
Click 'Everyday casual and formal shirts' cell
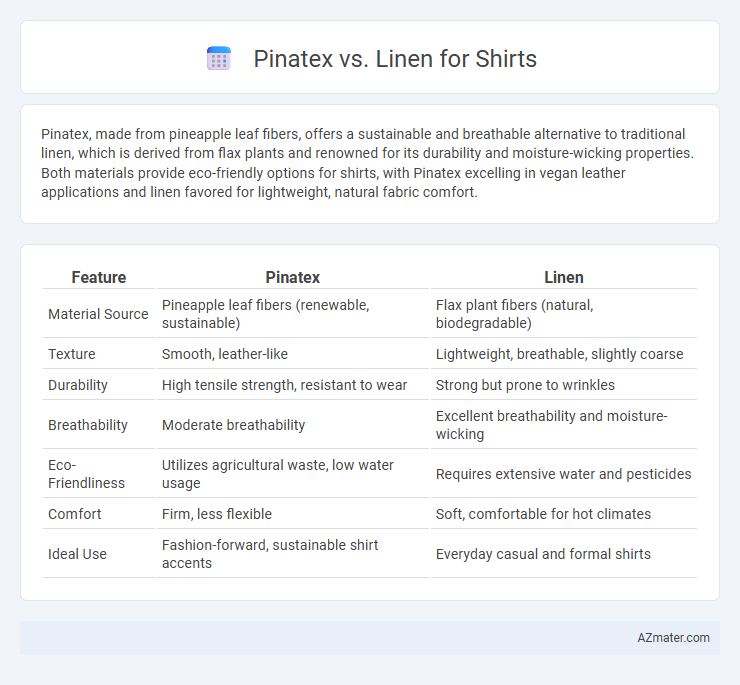563,554
